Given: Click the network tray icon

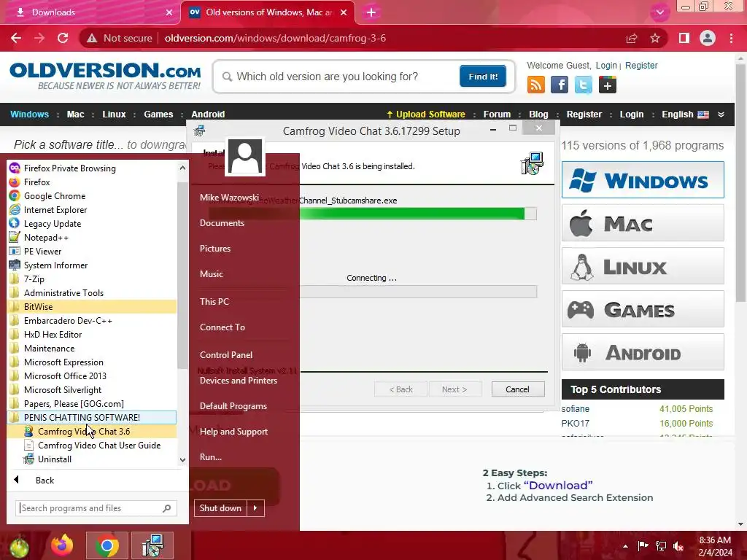Looking at the screenshot, I should tap(661, 546).
